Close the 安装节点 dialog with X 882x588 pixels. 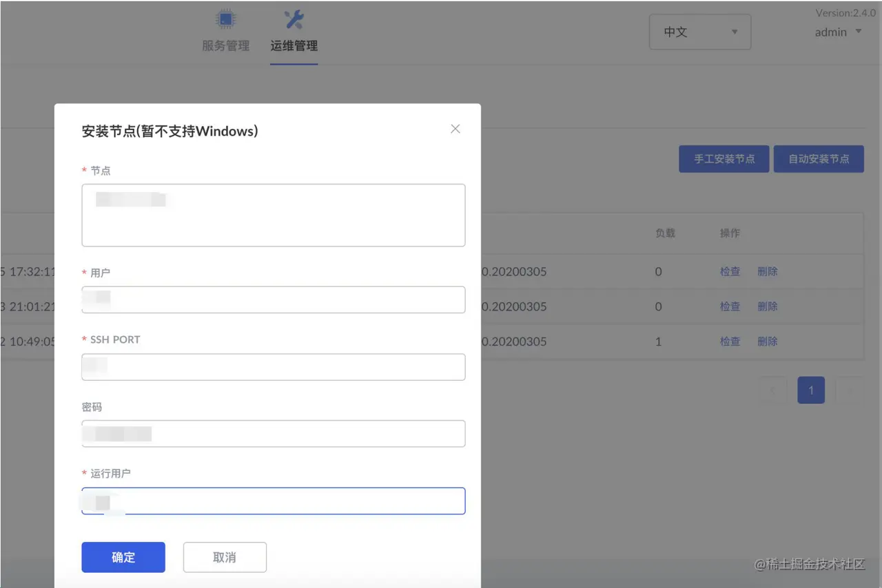455,129
